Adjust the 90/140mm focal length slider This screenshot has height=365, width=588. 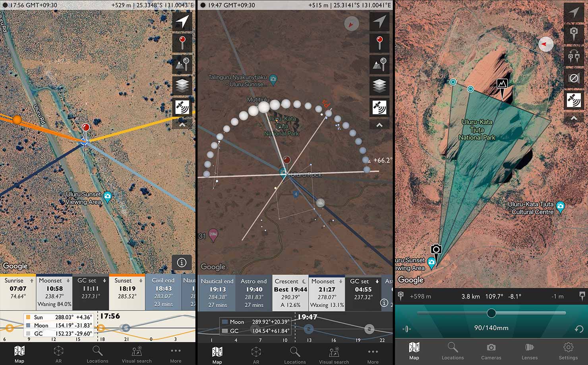click(x=491, y=313)
